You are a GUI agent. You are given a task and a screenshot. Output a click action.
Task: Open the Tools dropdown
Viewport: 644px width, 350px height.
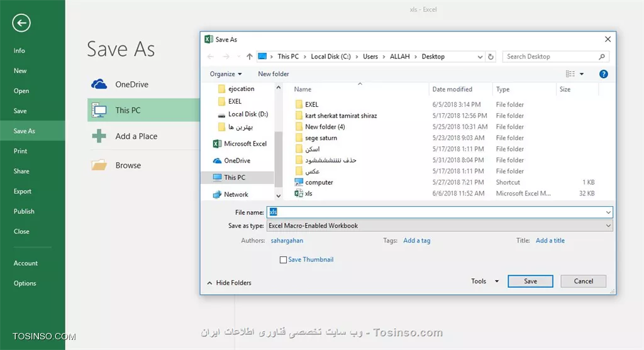pyautogui.click(x=485, y=281)
